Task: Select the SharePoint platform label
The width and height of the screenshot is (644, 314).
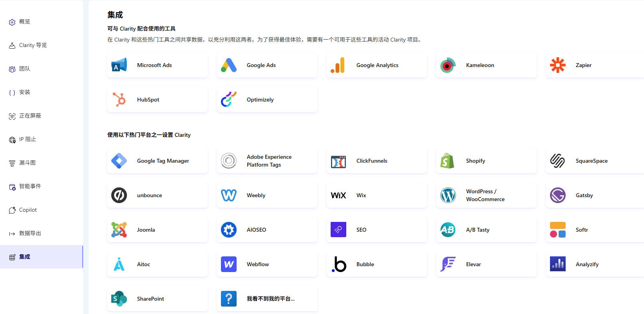Action: 150,299
